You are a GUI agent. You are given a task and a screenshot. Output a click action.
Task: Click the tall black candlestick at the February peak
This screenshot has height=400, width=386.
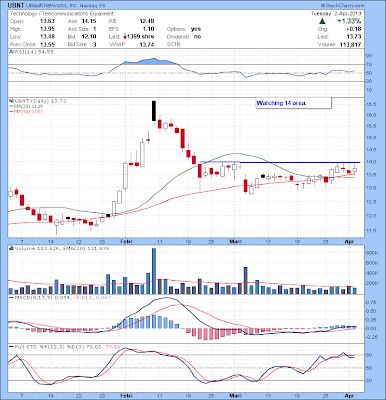tap(154, 111)
